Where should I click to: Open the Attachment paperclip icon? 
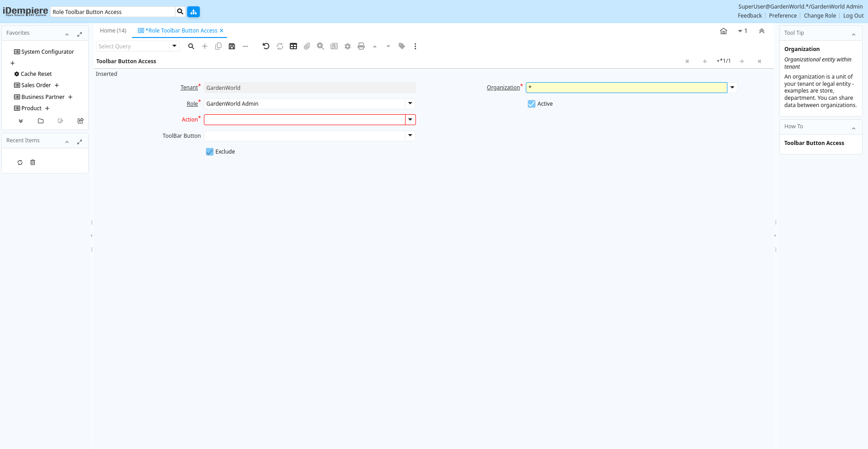[x=307, y=47]
